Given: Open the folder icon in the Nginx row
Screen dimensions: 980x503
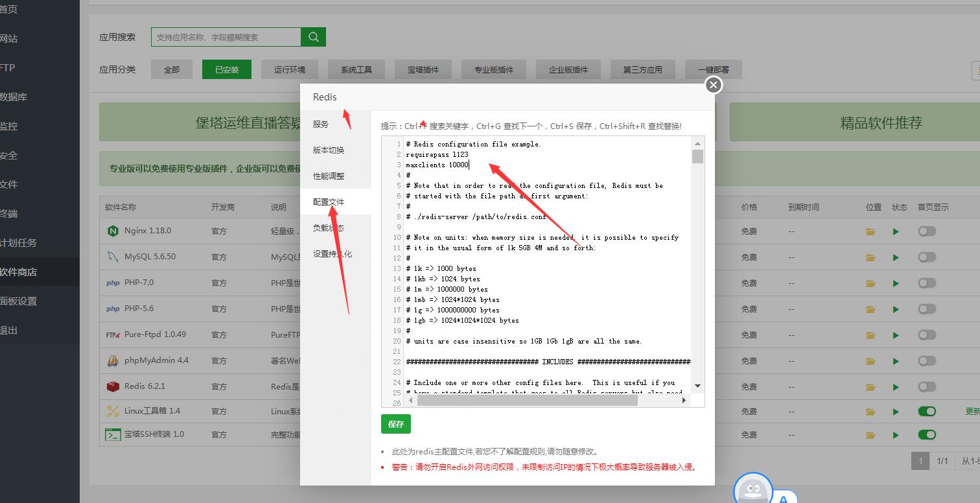Looking at the screenshot, I should tap(870, 231).
